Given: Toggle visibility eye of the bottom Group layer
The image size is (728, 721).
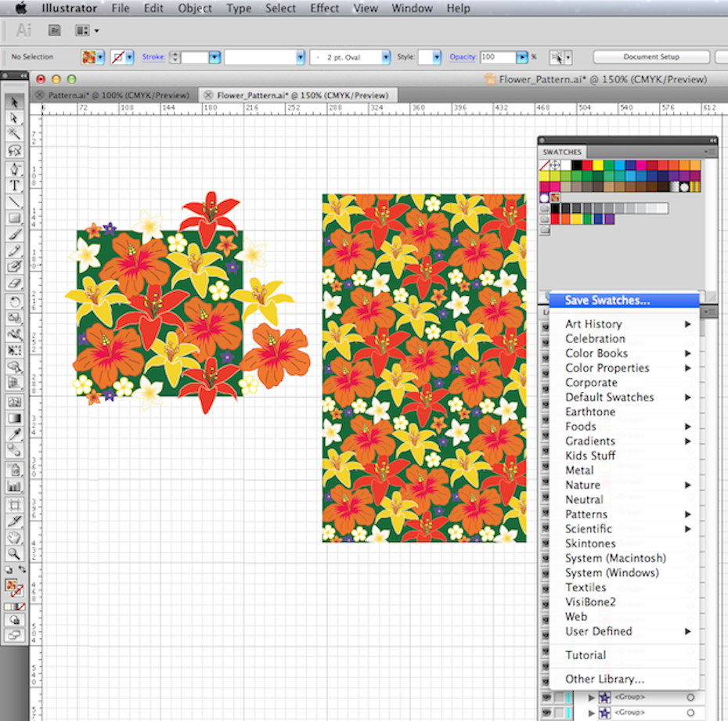Looking at the screenshot, I should [x=546, y=712].
